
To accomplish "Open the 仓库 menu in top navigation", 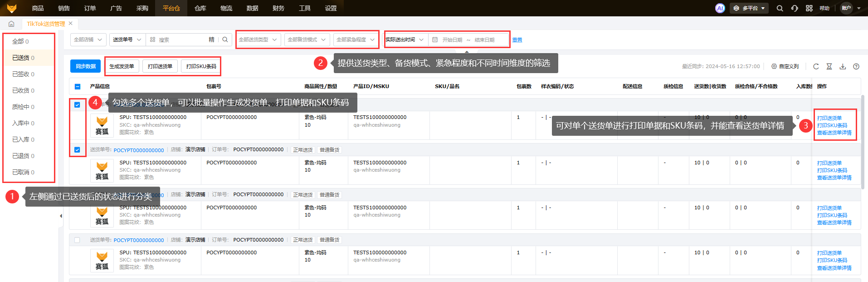I will coord(200,8).
